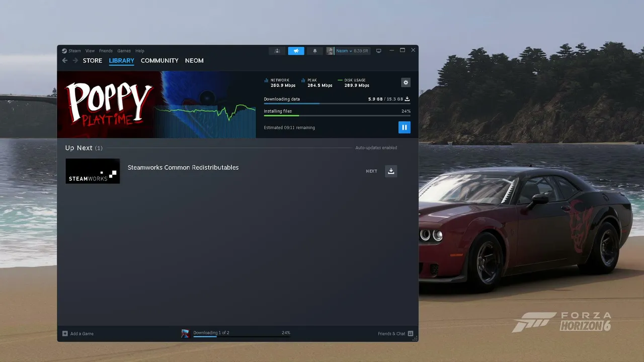Switch to the LIBRARY tab
This screenshot has width=644, height=362.
click(122, 60)
